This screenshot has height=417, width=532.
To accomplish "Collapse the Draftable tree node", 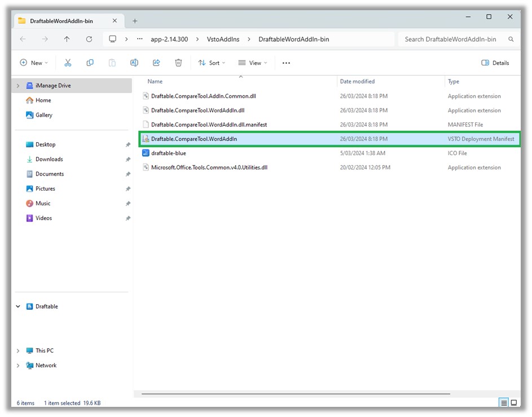I will click(18, 306).
